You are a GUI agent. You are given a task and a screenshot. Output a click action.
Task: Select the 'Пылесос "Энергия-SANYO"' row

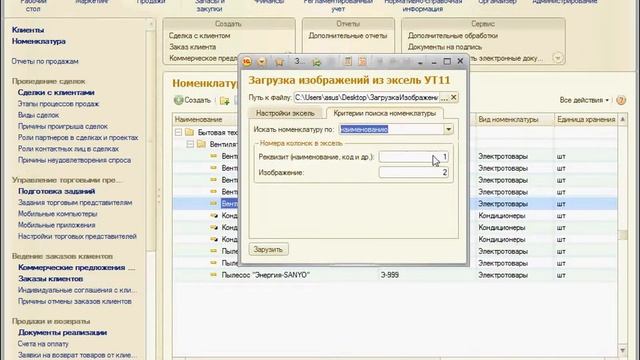pos(395,275)
